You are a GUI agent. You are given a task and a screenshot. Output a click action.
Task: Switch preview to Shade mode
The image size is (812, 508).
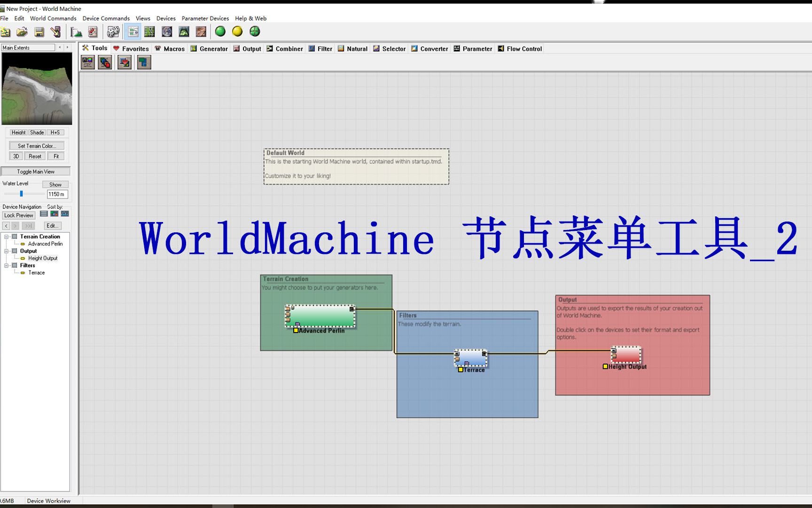(37, 133)
